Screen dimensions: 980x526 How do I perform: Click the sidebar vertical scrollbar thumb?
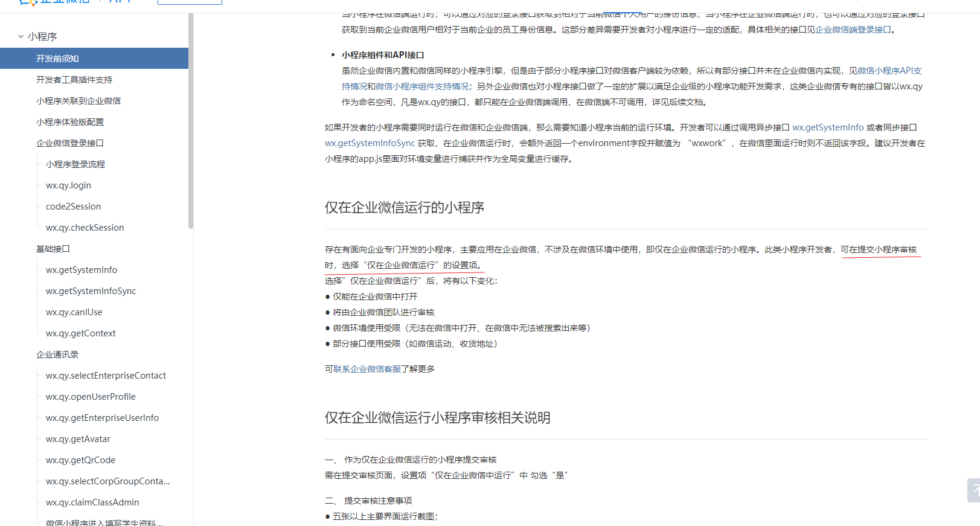pos(191,121)
